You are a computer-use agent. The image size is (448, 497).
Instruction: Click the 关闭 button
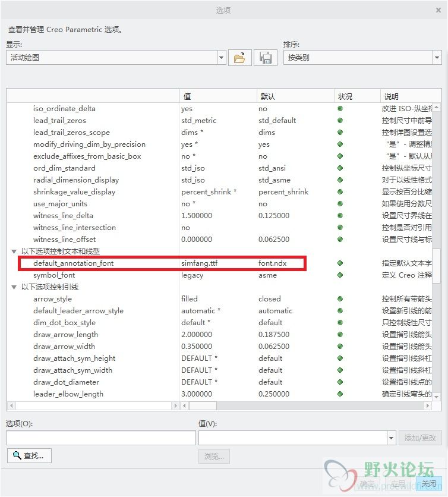click(429, 484)
